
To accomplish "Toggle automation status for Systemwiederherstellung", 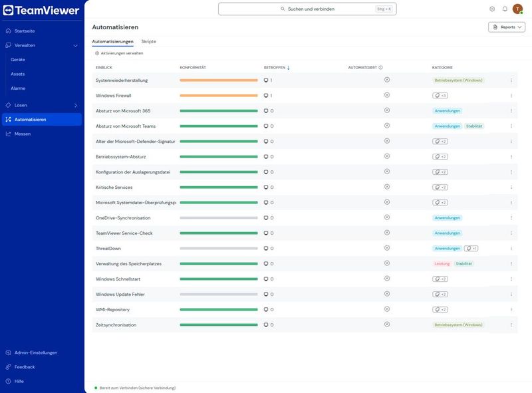I will click(387, 80).
